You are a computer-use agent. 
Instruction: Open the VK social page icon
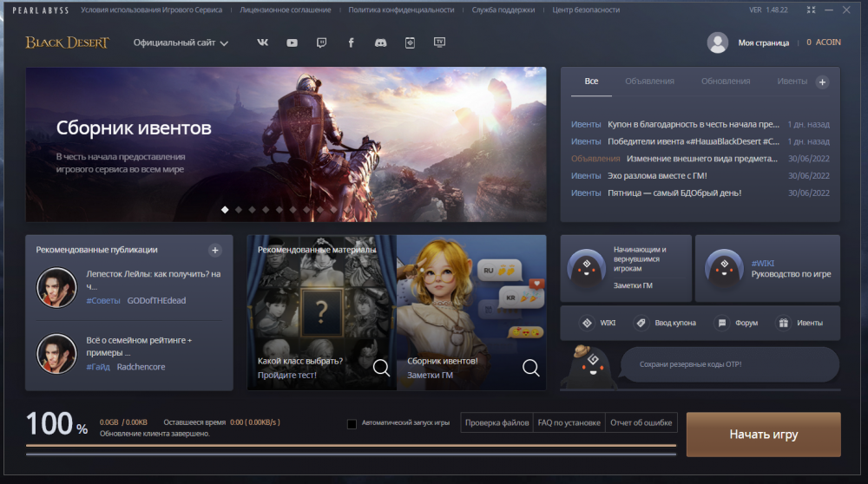[262, 43]
